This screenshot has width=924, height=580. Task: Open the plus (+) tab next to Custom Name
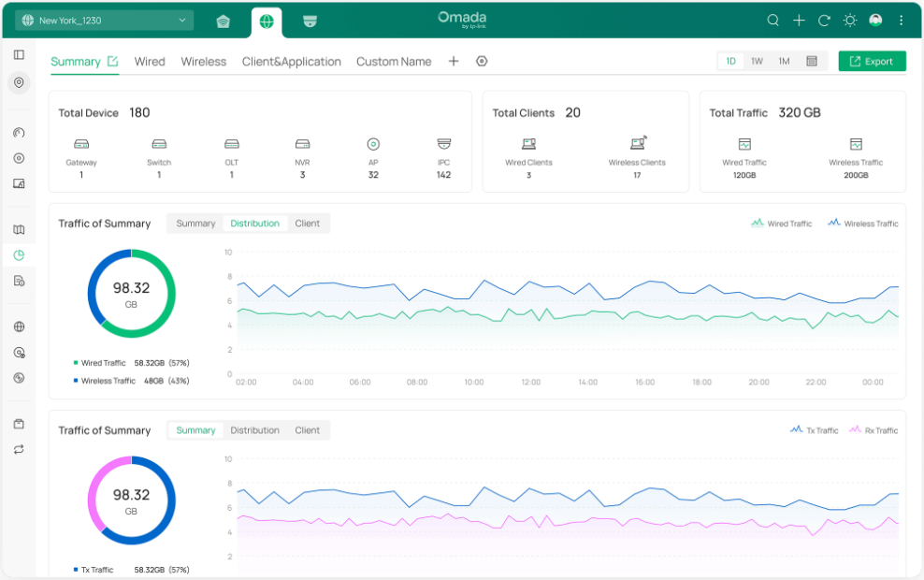[454, 61]
